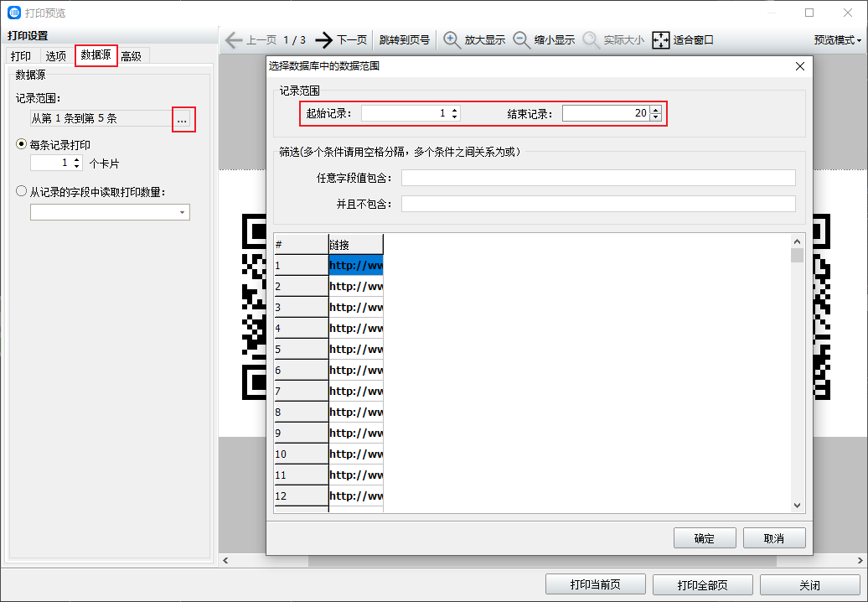Screen dimensions: 868x602
Task: Switch to the 数据源 tab
Action: pyautogui.click(x=96, y=54)
